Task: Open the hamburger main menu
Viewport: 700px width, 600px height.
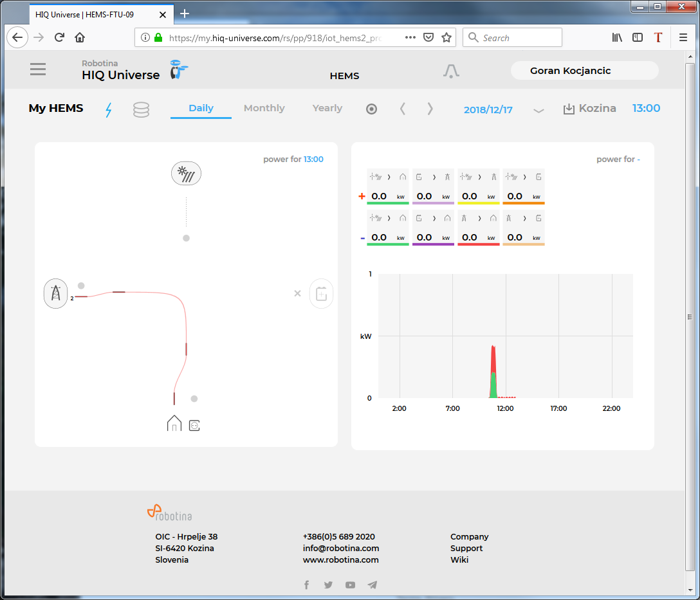Action: point(38,69)
